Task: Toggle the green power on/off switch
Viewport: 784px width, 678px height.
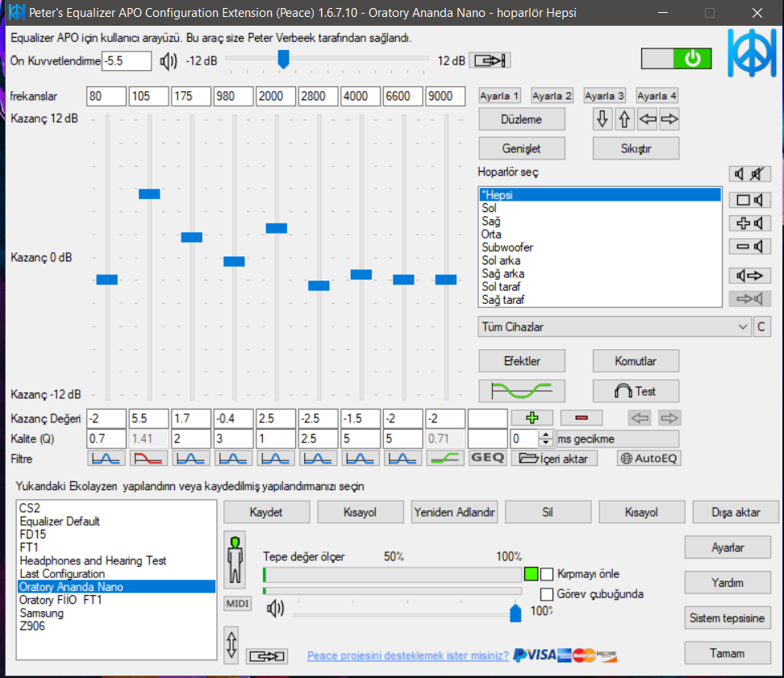Action: (676, 59)
